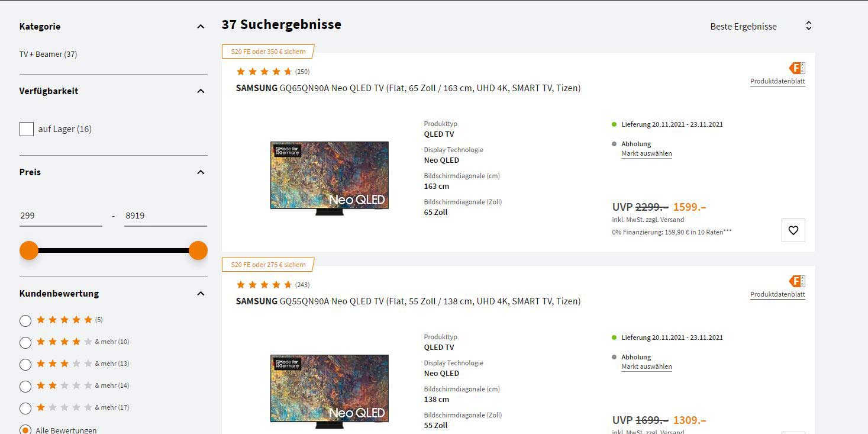Select three stars & mehr rating filter

[x=25, y=365]
